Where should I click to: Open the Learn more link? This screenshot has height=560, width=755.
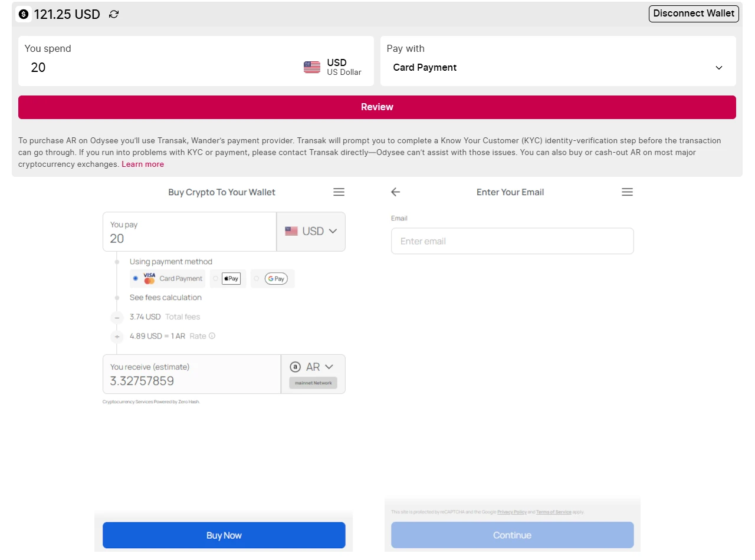(143, 164)
